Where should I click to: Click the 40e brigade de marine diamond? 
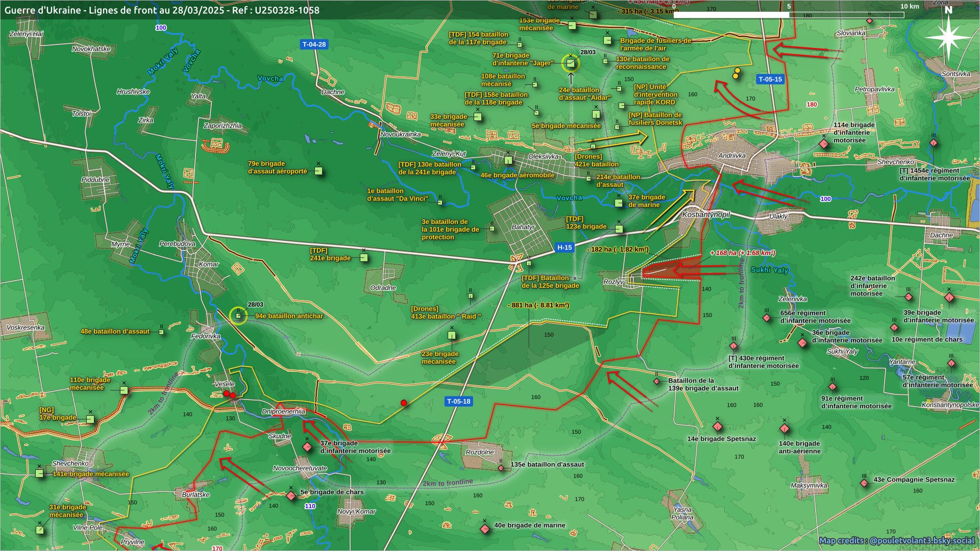485,529
